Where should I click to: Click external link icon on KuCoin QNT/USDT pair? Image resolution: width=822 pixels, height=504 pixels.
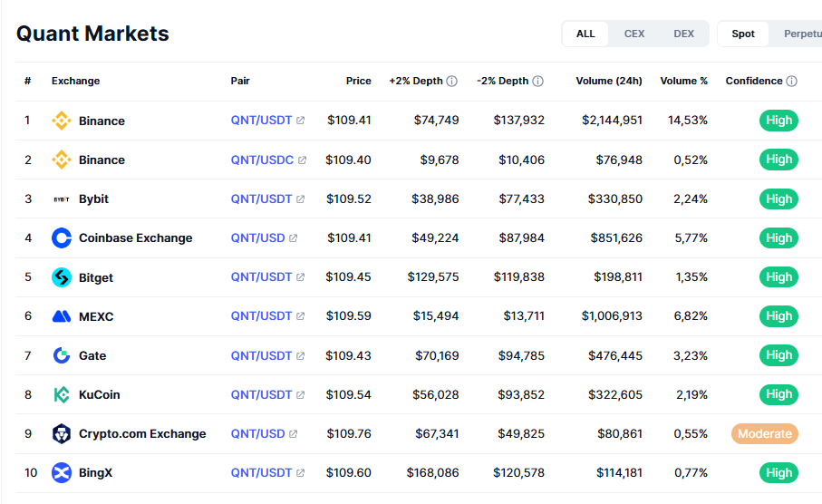300,394
